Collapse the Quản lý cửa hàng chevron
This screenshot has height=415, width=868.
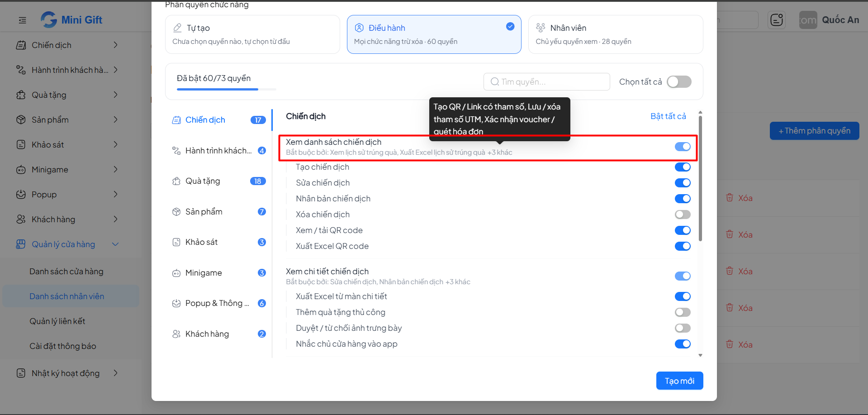115,244
